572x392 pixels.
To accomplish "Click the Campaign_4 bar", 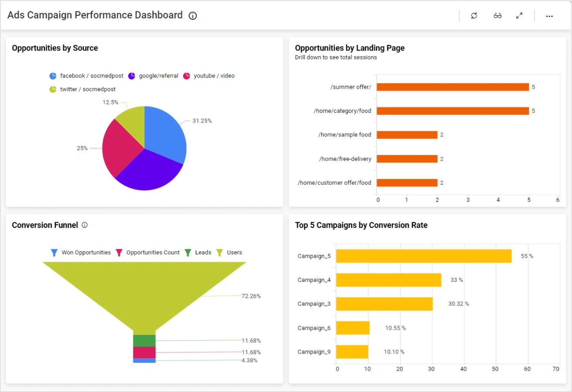I will [388, 280].
